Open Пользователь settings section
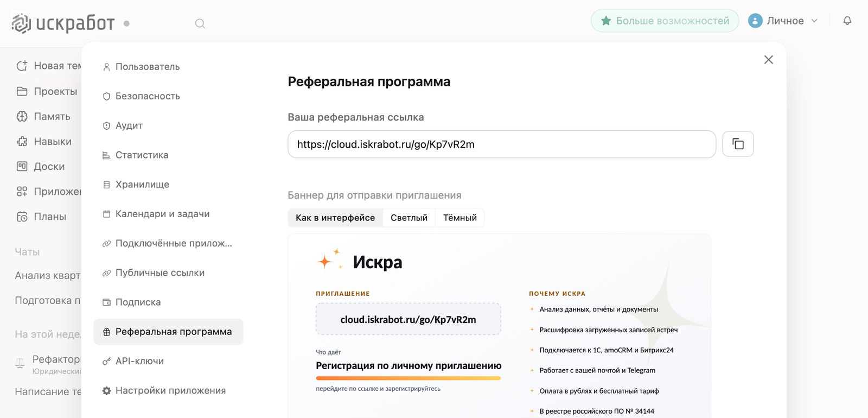This screenshot has height=418, width=868. pyautogui.click(x=168, y=67)
